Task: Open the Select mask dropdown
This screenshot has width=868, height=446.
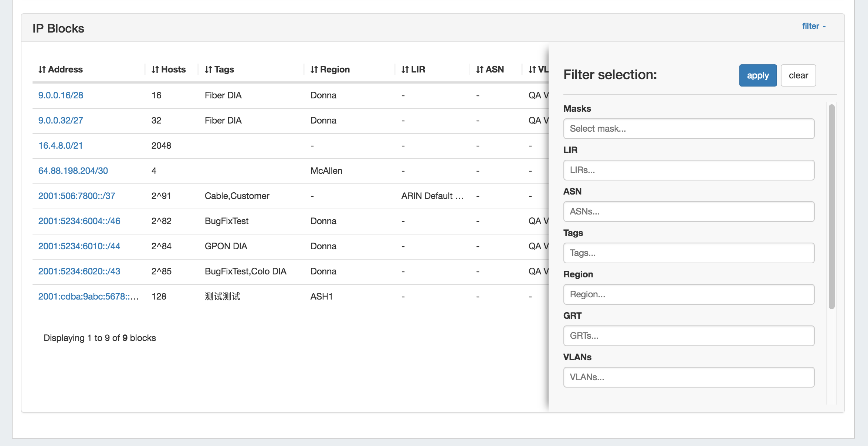Action: [x=688, y=129]
